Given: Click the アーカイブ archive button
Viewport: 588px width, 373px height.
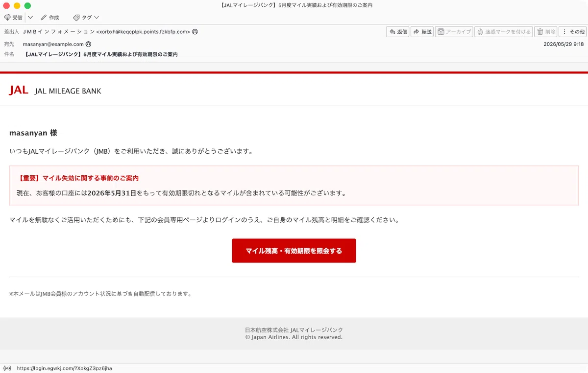Looking at the screenshot, I should tap(454, 32).
